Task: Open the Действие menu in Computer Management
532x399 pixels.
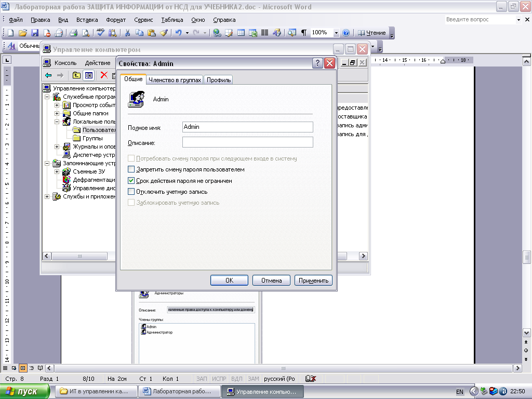Action: click(97, 63)
